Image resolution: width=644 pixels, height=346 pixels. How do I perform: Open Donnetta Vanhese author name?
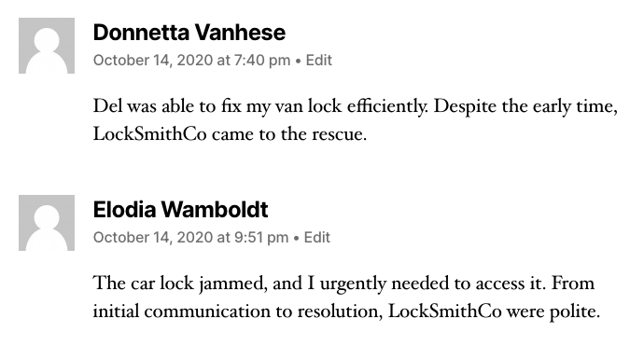[x=189, y=33]
